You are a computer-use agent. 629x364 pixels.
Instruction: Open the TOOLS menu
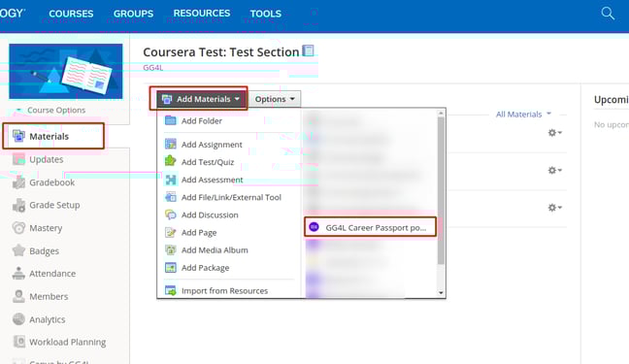266,14
